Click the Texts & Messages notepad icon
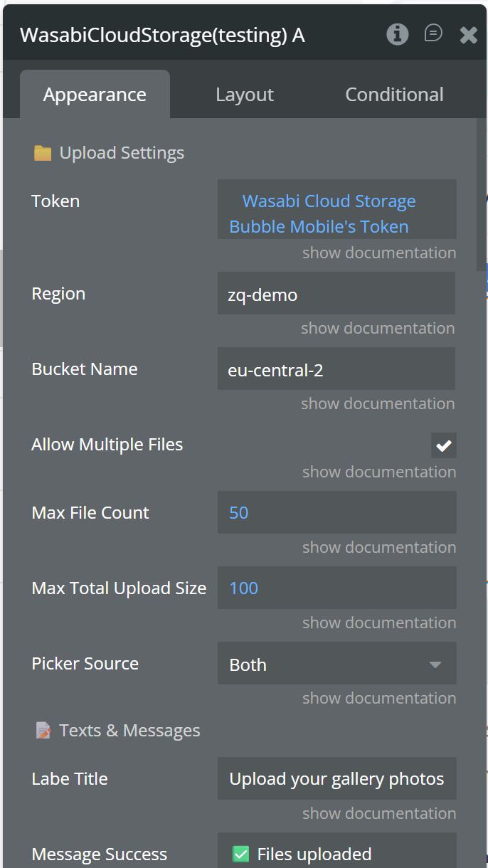The height and width of the screenshot is (868, 488). pos(43,731)
